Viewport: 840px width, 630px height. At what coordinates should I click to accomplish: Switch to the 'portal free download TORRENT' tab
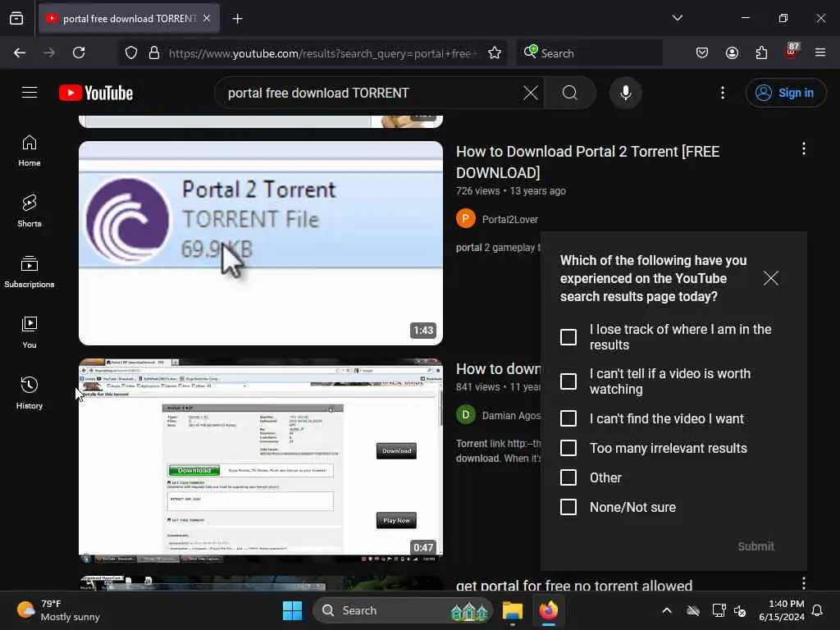[129, 19]
